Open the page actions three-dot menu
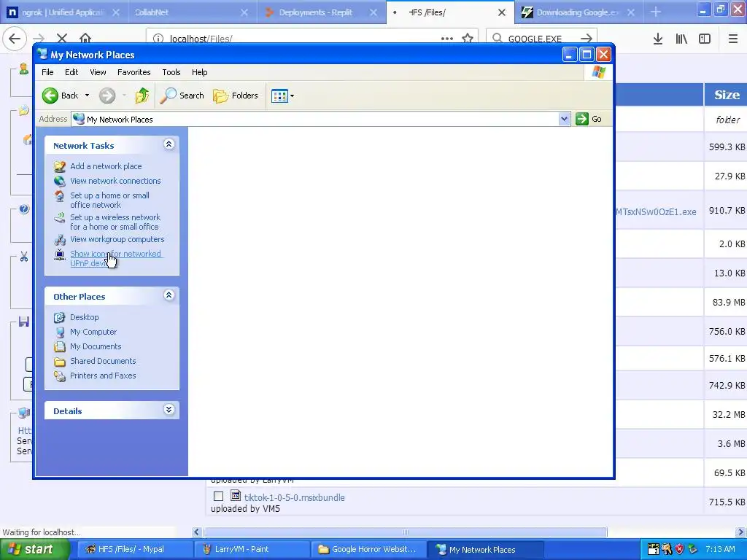Viewport: 747px width, 560px height. pyautogui.click(x=447, y=39)
